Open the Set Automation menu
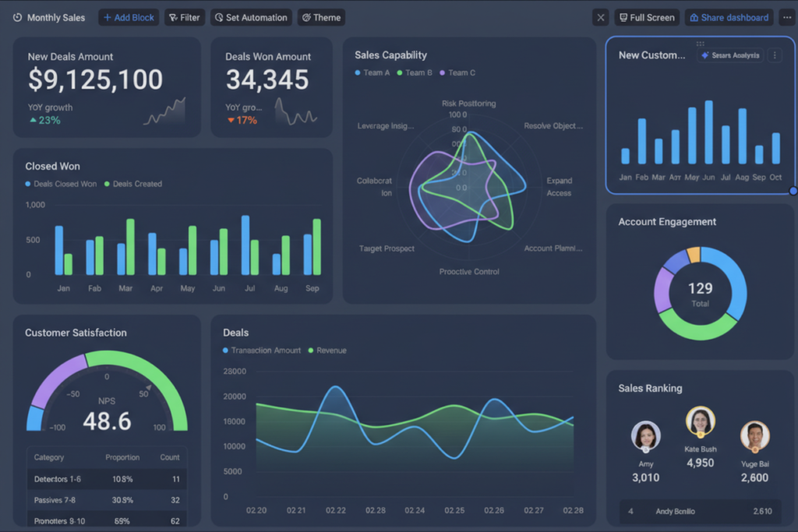 [251, 17]
